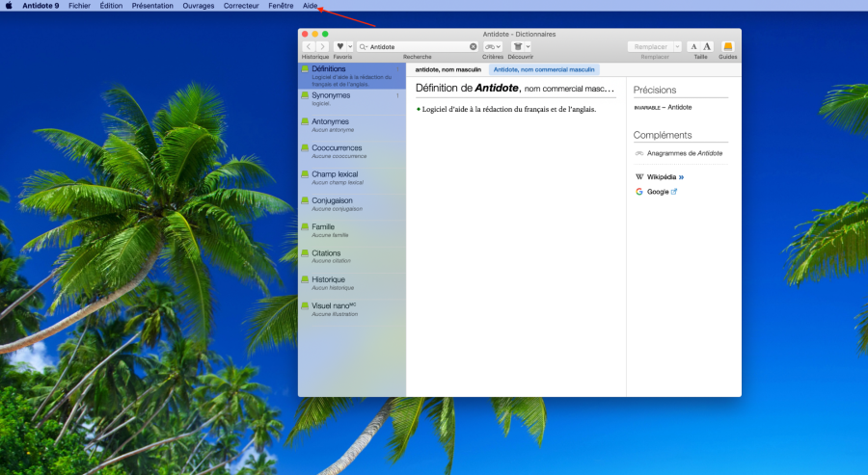Add word to Favoris with heart icon

coord(339,46)
